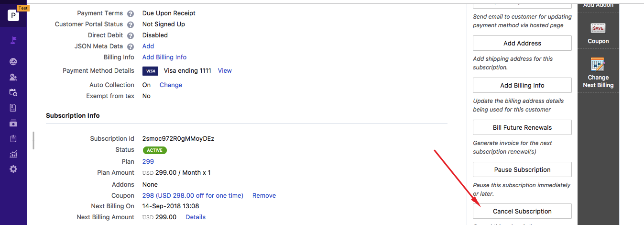Click the purple flag sidebar icon
The image size is (644, 225).
click(13, 40)
